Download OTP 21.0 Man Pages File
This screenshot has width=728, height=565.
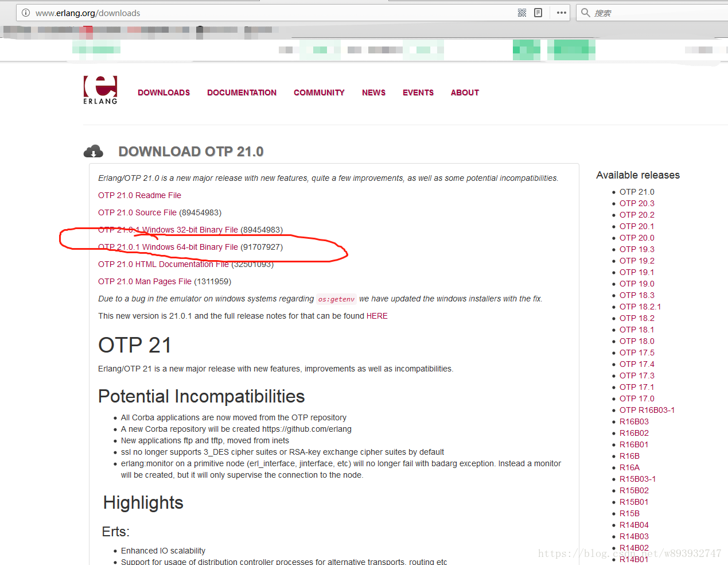click(145, 281)
